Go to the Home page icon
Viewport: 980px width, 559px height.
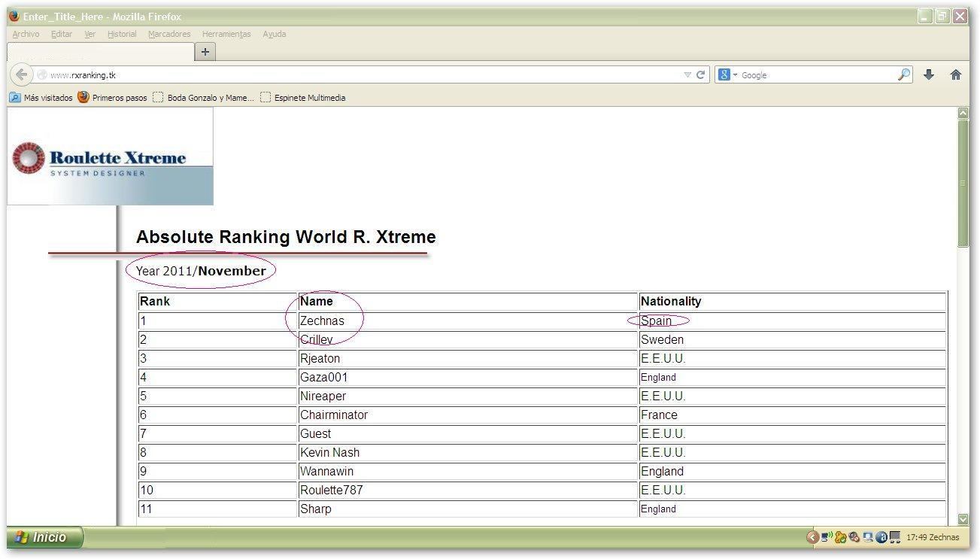coord(956,74)
